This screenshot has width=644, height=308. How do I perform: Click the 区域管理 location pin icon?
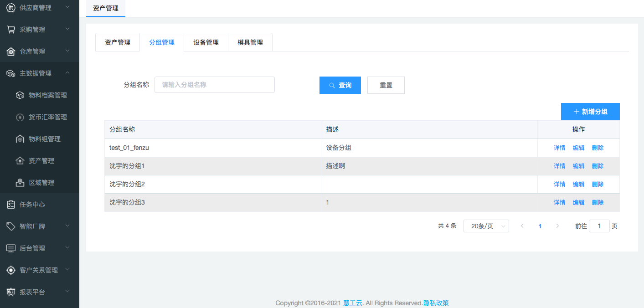tap(20, 183)
